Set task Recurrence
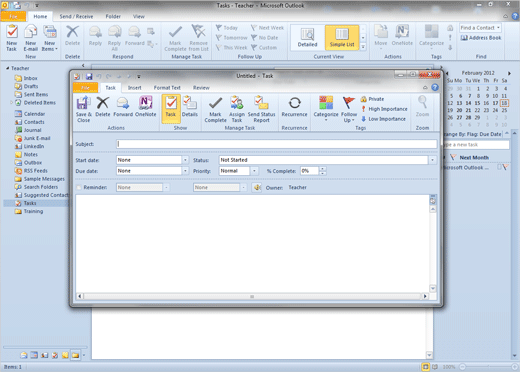Screen dimensions: 520x372 [x=294, y=107]
